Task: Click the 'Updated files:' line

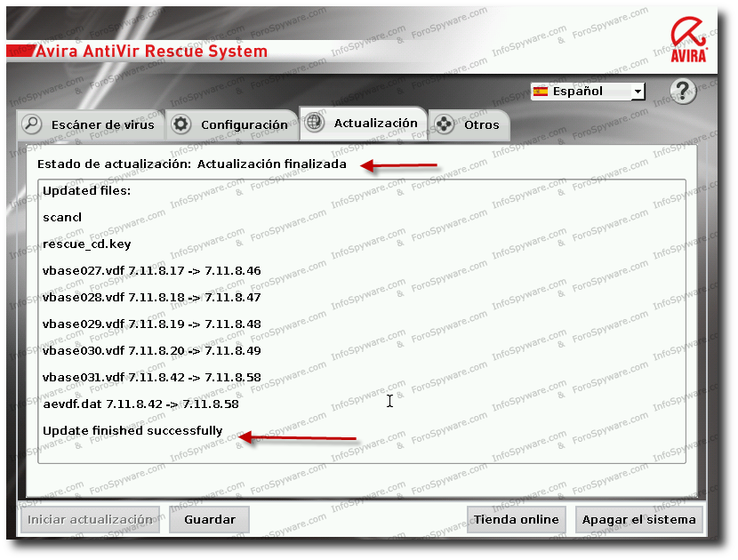Action: click(x=86, y=190)
